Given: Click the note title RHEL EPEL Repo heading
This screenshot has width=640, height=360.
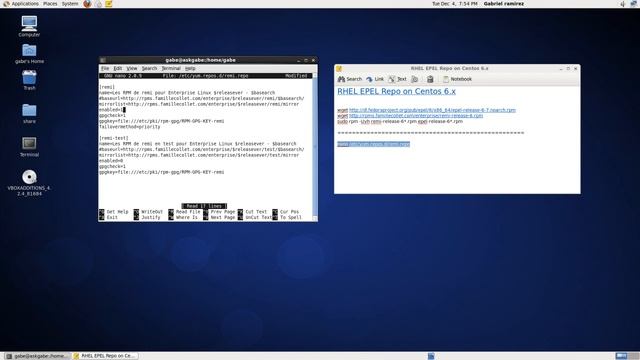Looking at the screenshot, I should (x=396, y=91).
